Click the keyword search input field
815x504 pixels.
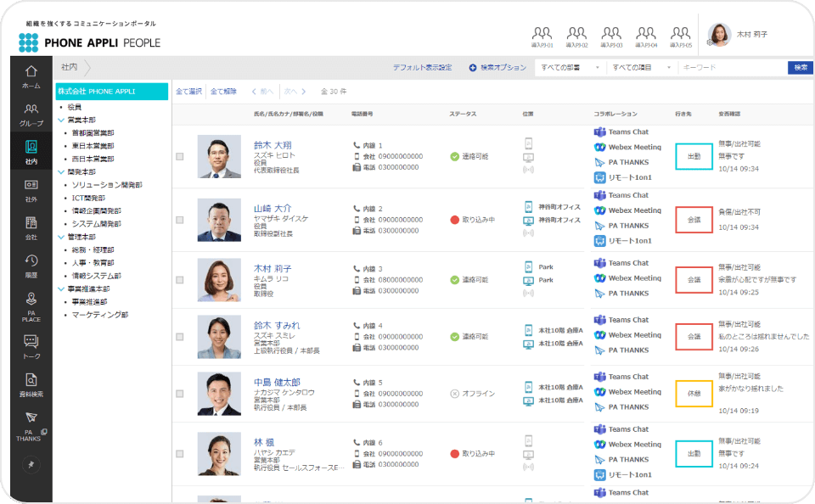tap(730, 68)
